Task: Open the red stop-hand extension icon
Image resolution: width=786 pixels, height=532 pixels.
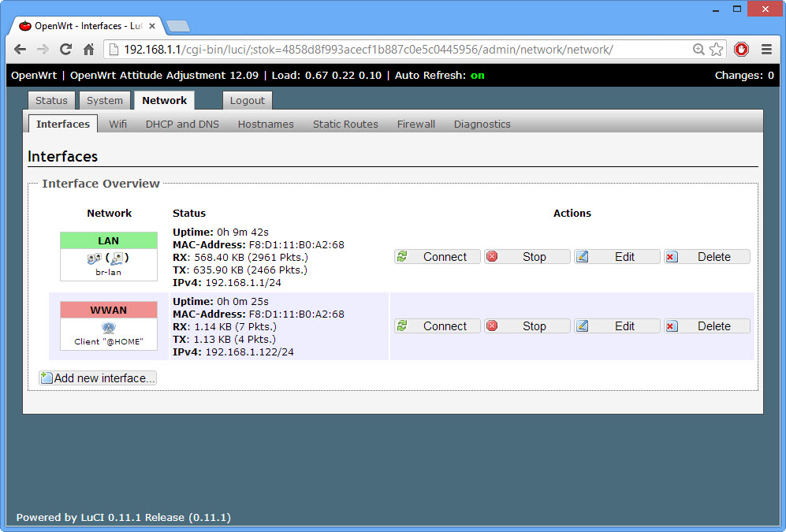Action: tap(741, 49)
